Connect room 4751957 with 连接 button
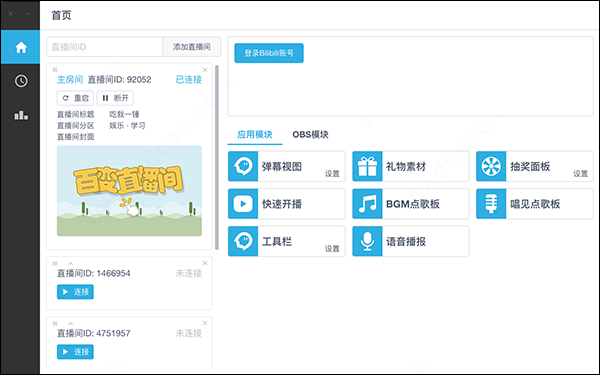This screenshot has height=375, width=600. [x=75, y=352]
